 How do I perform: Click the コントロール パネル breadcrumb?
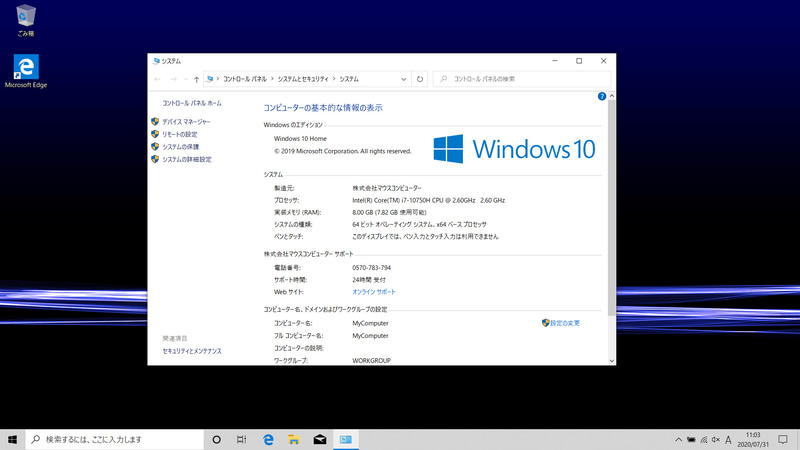point(245,79)
